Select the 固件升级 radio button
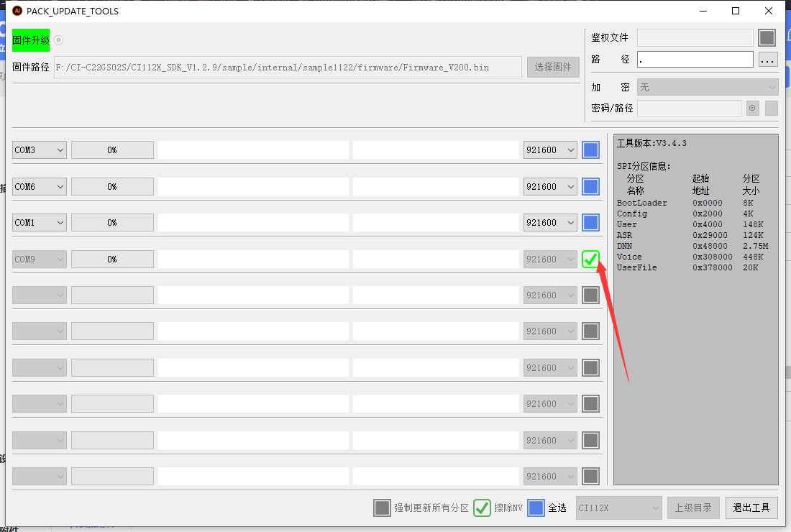Screen dimensions: 791x532 point(58,40)
